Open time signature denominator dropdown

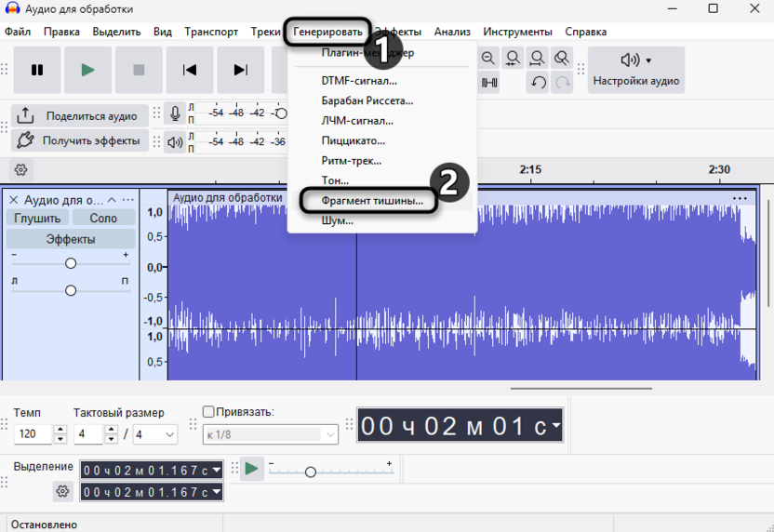(155, 434)
